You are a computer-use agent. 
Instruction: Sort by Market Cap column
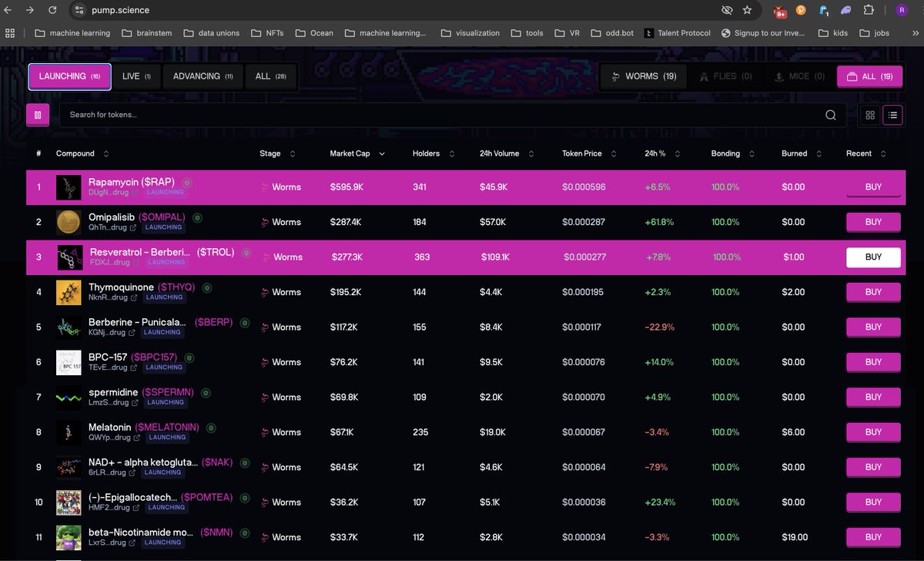point(357,153)
